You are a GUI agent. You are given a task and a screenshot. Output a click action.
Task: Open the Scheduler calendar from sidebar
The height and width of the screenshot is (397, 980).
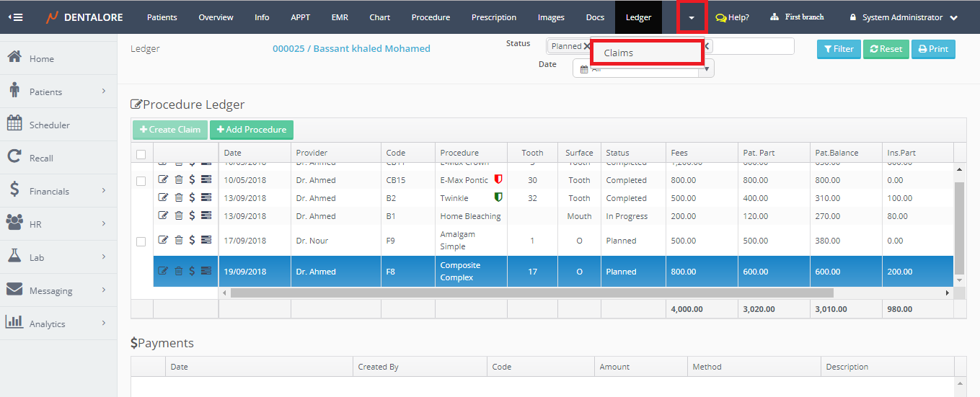pyautogui.click(x=49, y=125)
